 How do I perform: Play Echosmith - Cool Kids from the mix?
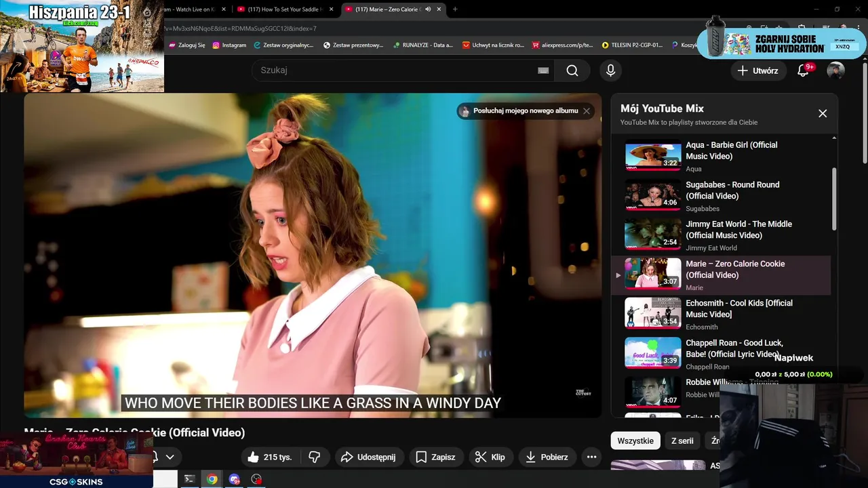pyautogui.click(x=739, y=308)
